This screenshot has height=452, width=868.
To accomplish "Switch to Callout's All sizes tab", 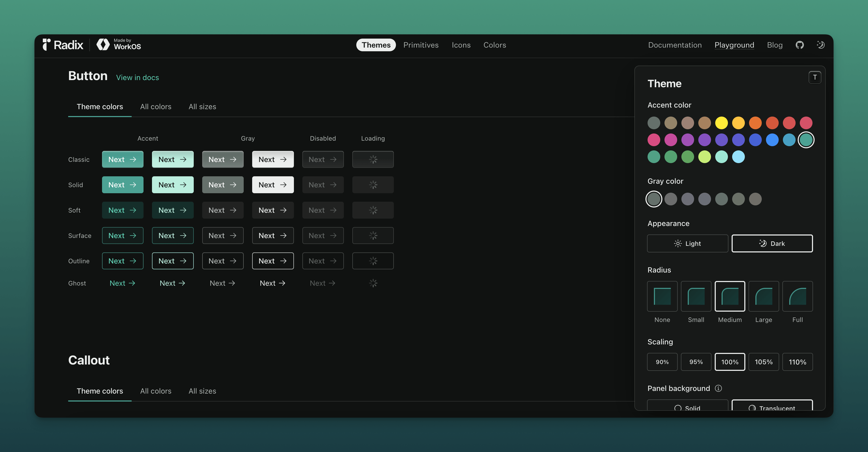I will tap(202, 391).
